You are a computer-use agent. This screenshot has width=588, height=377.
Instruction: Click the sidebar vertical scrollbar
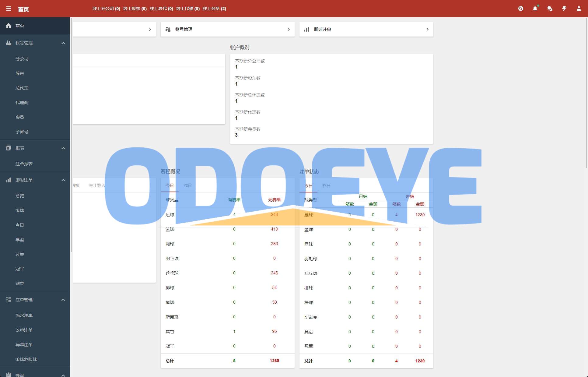(x=72, y=135)
